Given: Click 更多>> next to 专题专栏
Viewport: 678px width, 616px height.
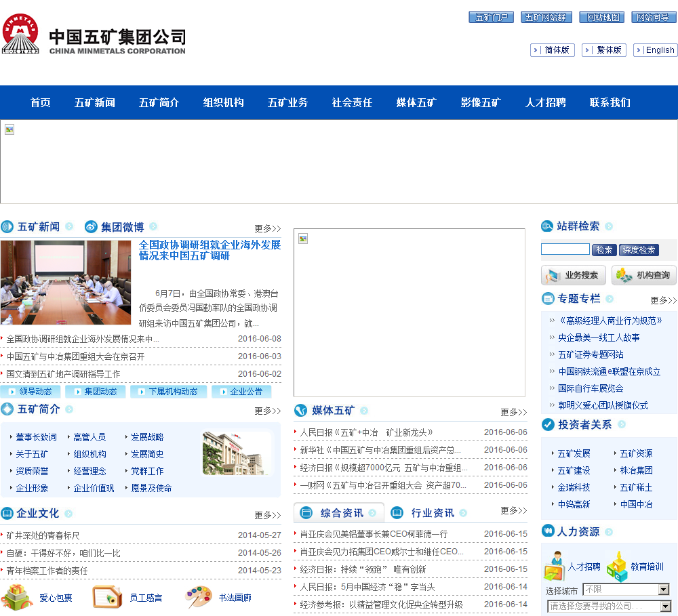Looking at the screenshot, I should tap(664, 300).
